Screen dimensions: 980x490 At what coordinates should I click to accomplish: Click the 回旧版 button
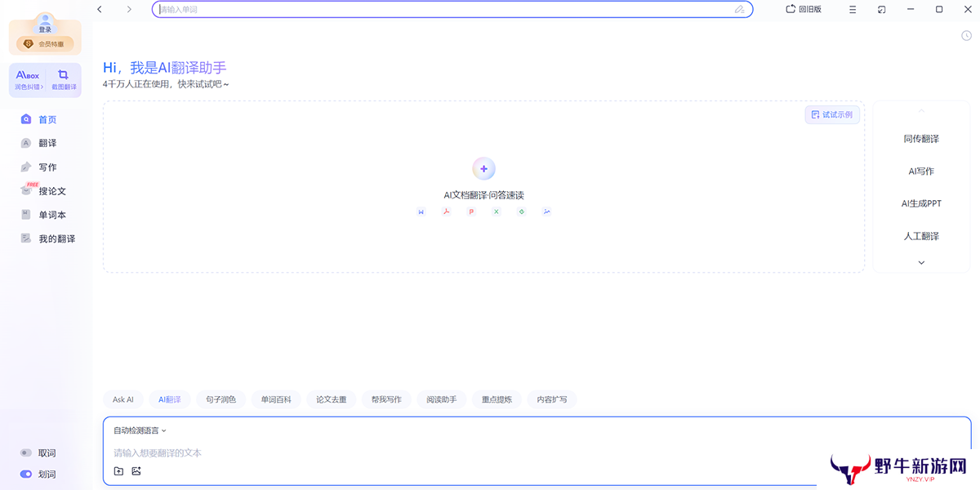pos(804,9)
